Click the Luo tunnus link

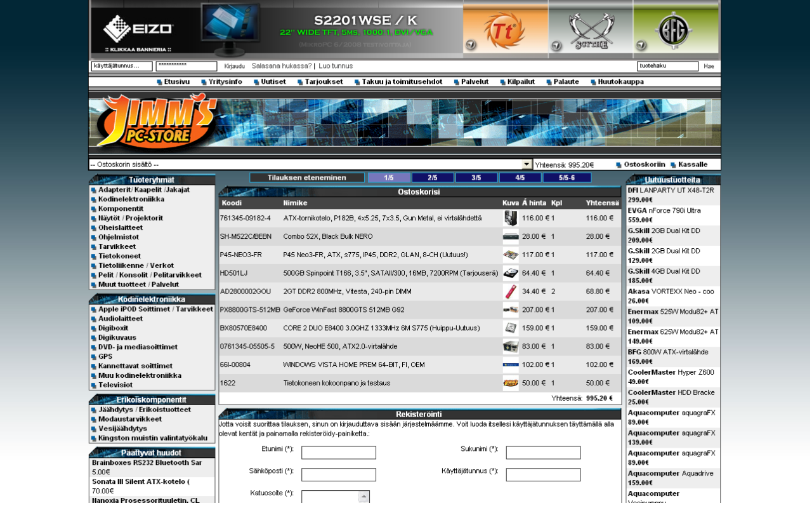coord(335,65)
